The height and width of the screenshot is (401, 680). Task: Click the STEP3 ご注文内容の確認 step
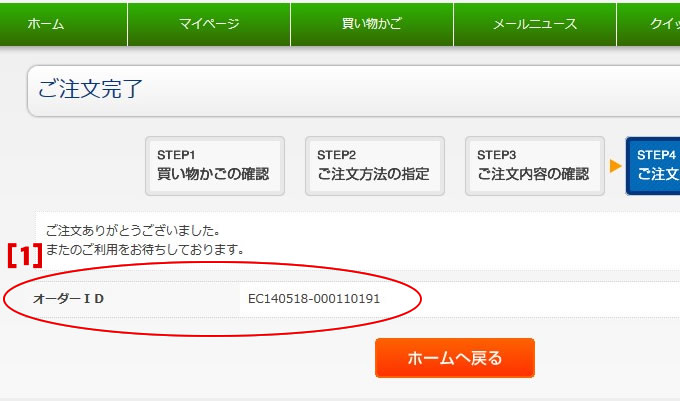(534, 165)
